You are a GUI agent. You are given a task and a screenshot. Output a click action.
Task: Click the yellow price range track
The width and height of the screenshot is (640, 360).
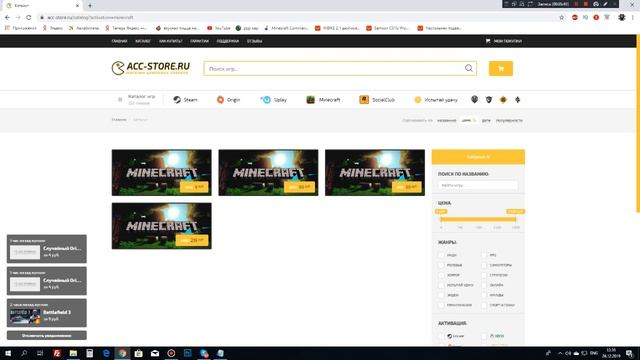pyautogui.click(x=478, y=219)
